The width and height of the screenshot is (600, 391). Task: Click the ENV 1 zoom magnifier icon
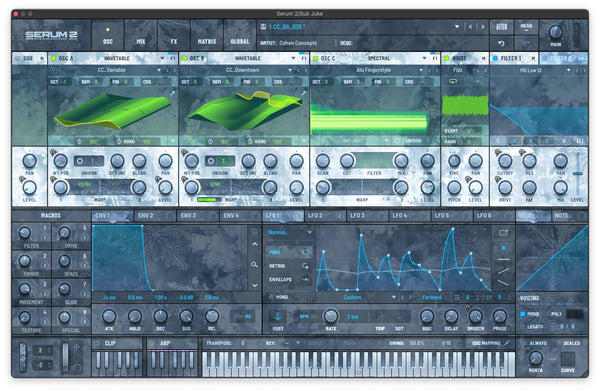pos(254,264)
